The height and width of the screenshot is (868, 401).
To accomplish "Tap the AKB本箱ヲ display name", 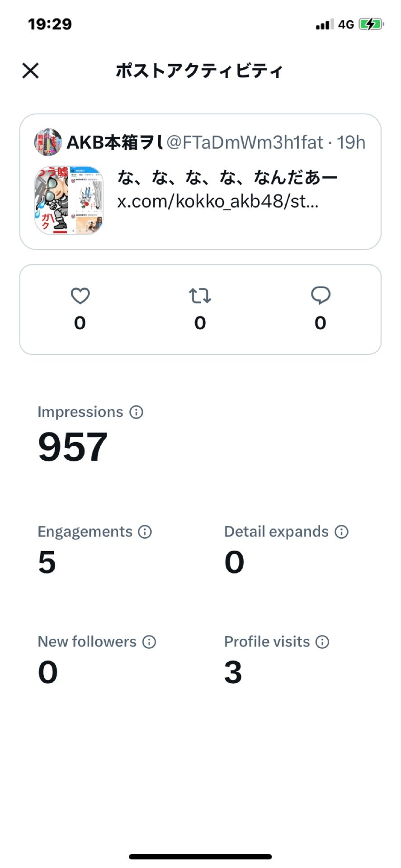I will (115, 142).
